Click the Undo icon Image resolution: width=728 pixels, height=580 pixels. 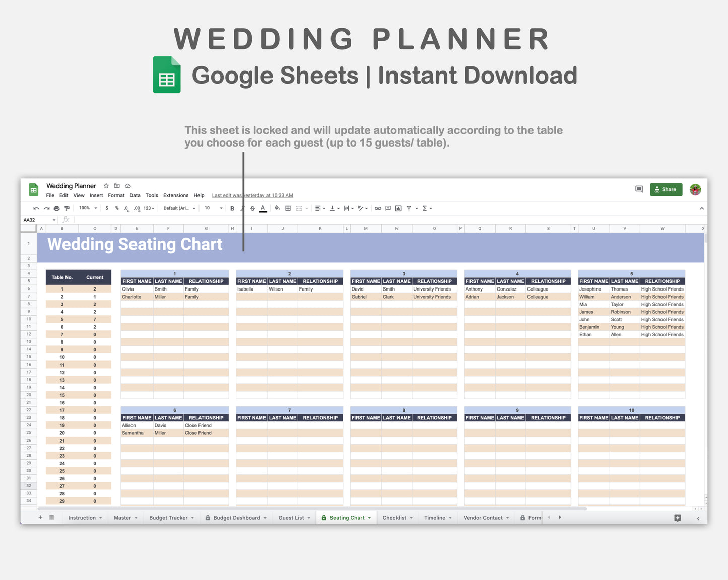click(35, 208)
